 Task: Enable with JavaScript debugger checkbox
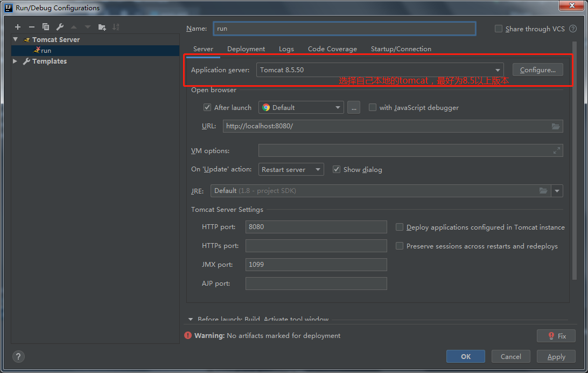click(373, 108)
